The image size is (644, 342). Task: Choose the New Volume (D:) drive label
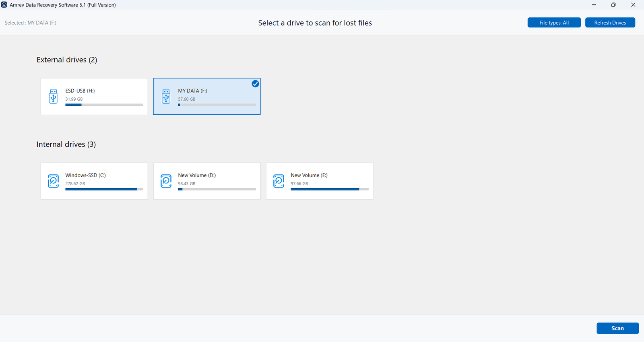(197, 175)
